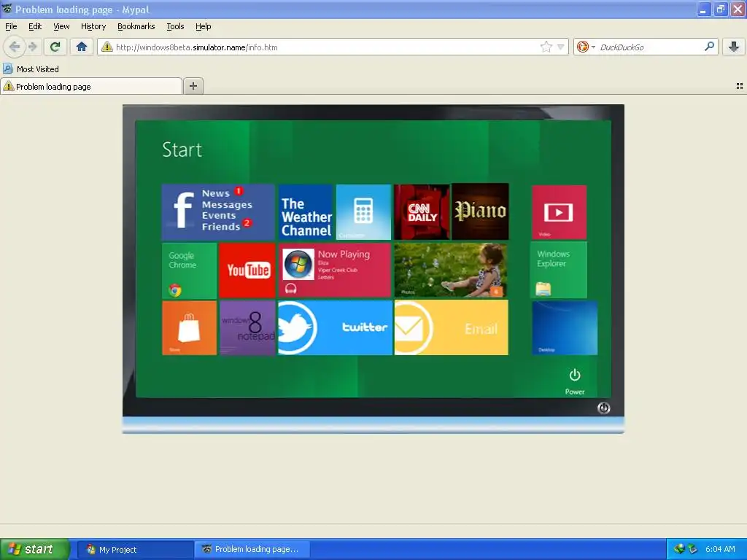Image resolution: width=747 pixels, height=560 pixels.
Task: Open the Piano tile
Action: pos(480,211)
